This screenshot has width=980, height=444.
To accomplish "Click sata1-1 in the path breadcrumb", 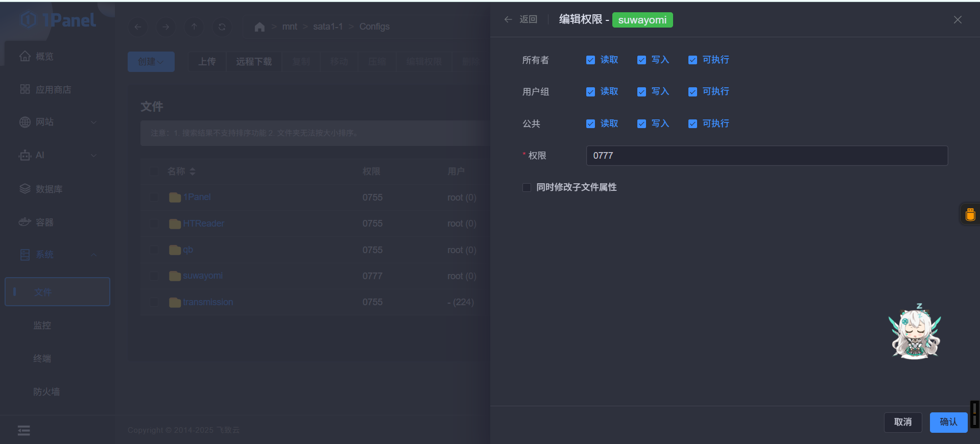I will click(328, 27).
